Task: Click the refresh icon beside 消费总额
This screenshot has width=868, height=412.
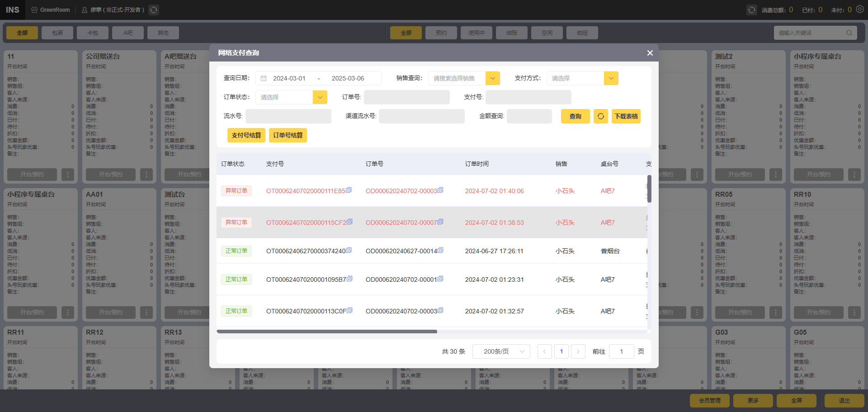Action: tap(751, 10)
